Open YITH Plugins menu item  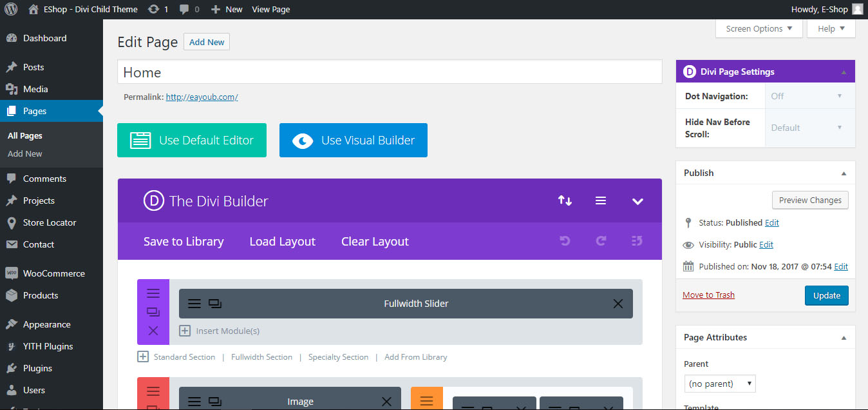click(x=52, y=346)
